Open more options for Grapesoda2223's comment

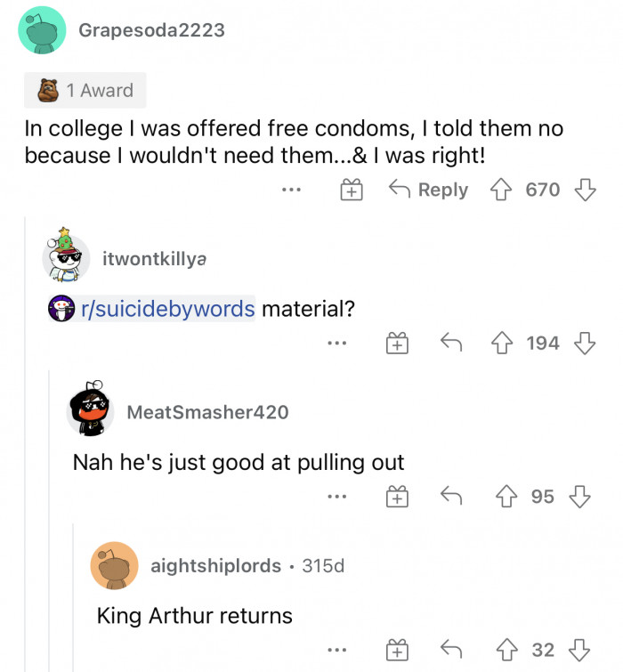[x=292, y=190]
